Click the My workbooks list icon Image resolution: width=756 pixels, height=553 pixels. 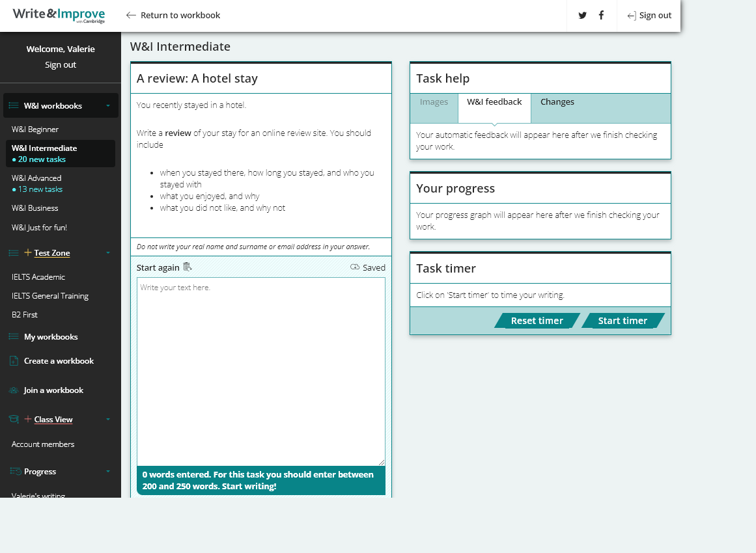tap(14, 337)
